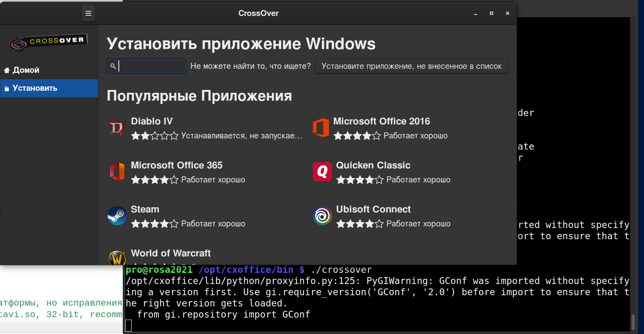Click the Ubisoft Connect icon
The height and width of the screenshot is (334, 644).
[x=322, y=216]
